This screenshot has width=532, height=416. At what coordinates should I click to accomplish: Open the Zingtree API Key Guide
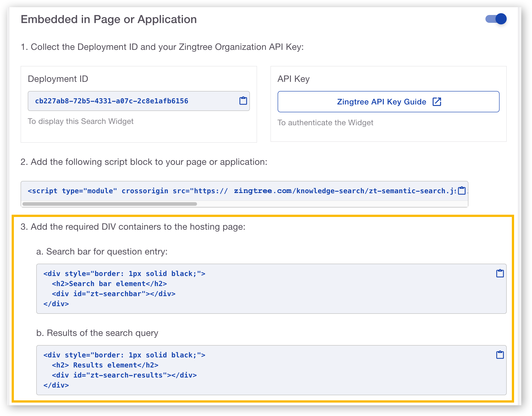click(x=388, y=102)
